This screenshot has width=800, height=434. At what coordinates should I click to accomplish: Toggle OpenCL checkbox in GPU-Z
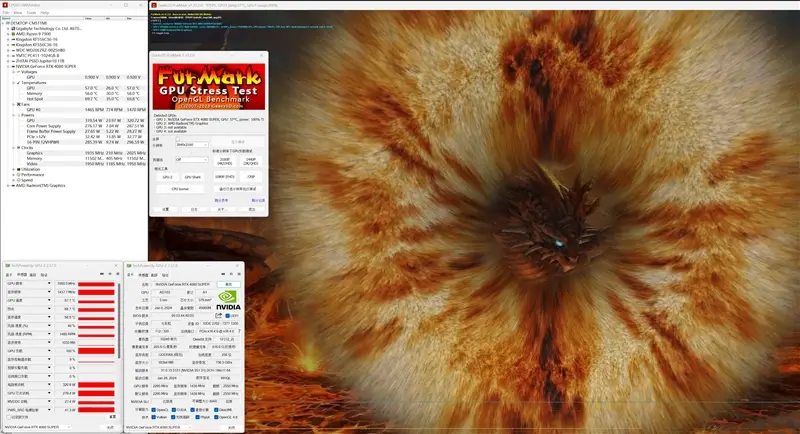(x=154, y=410)
